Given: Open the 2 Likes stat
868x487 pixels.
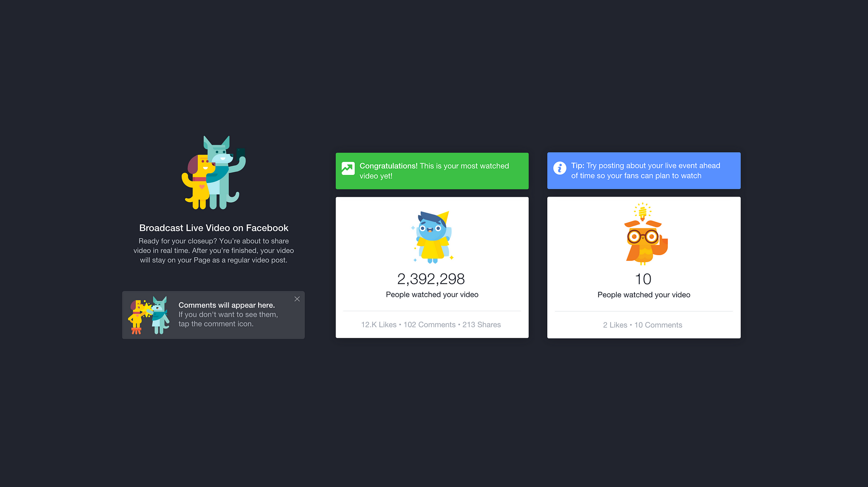Looking at the screenshot, I should (x=615, y=325).
